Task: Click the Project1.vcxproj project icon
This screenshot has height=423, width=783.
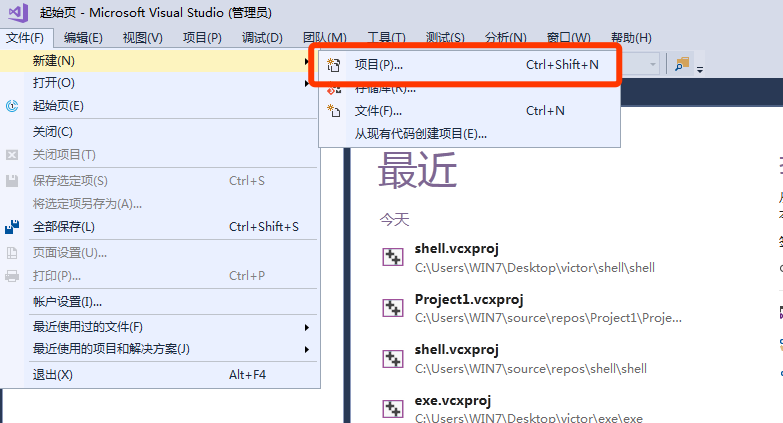Action: coord(393,307)
